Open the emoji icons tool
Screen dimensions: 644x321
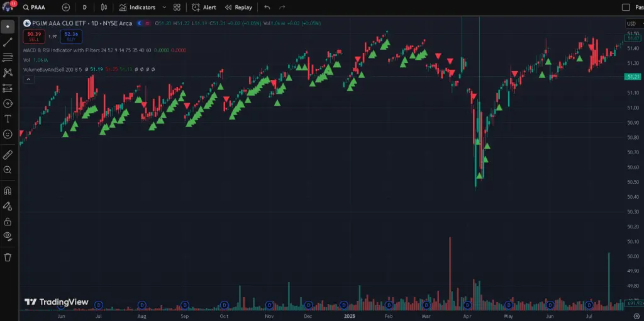click(8, 134)
